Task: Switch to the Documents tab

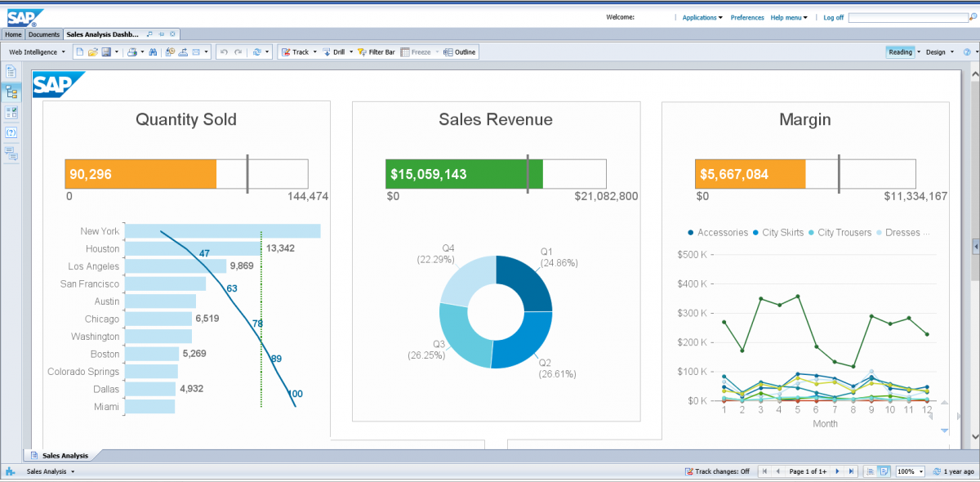Action: pyautogui.click(x=44, y=34)
